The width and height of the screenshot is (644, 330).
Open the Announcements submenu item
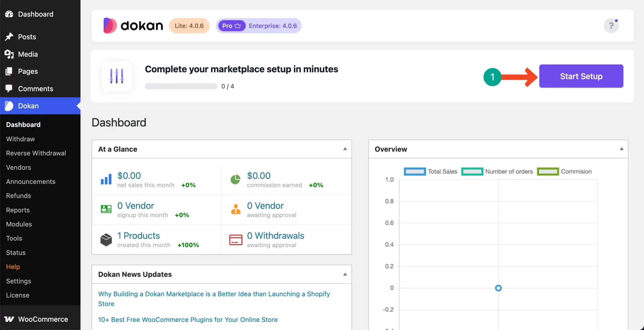point(31,182)
